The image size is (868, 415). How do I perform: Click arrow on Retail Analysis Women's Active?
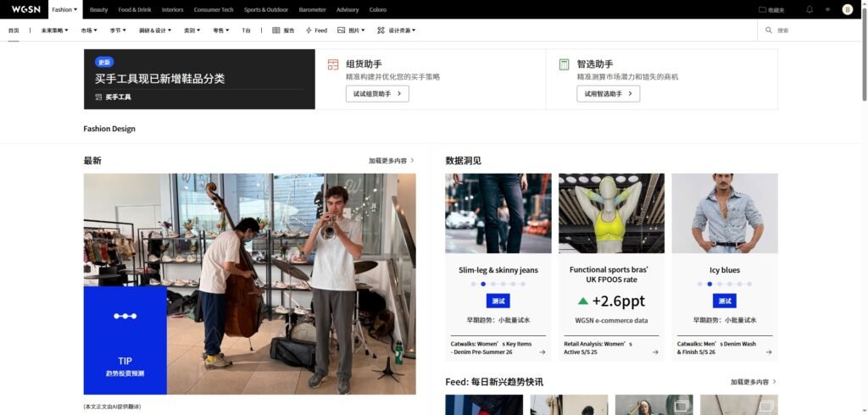(655, 352)
